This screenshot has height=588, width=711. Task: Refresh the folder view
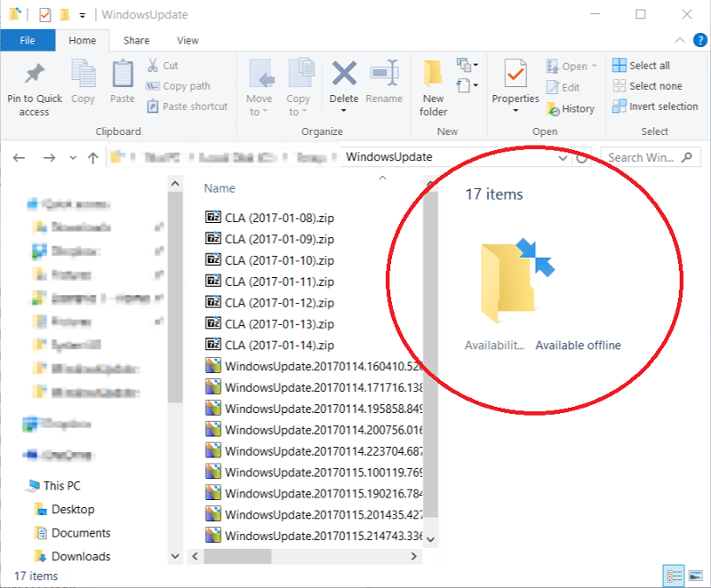click(582, 158)
